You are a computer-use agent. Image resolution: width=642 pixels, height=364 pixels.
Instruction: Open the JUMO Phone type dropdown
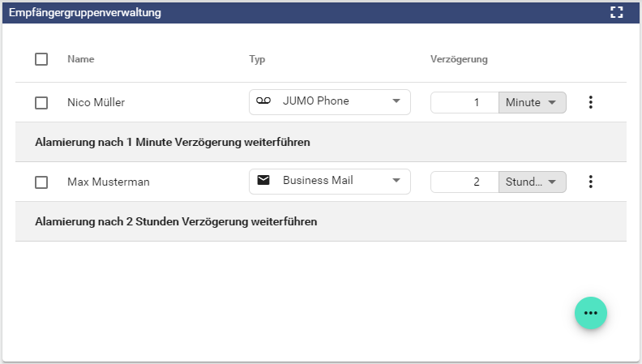click(x=330, y=102)
